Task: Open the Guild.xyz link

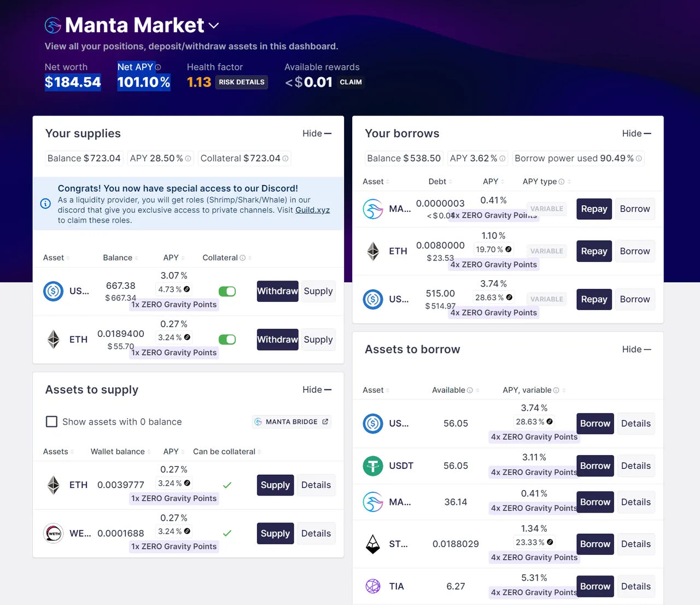Action: (x=312, y=210)
